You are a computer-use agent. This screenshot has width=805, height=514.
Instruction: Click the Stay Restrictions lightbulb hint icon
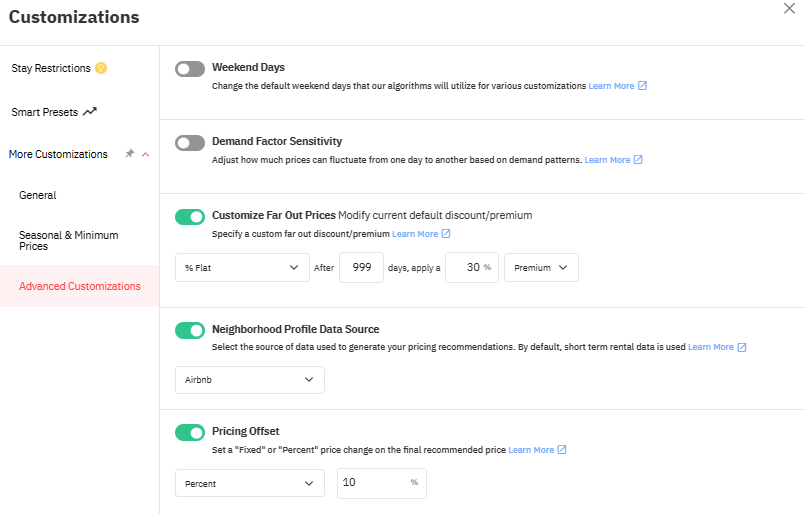point(101,68)
